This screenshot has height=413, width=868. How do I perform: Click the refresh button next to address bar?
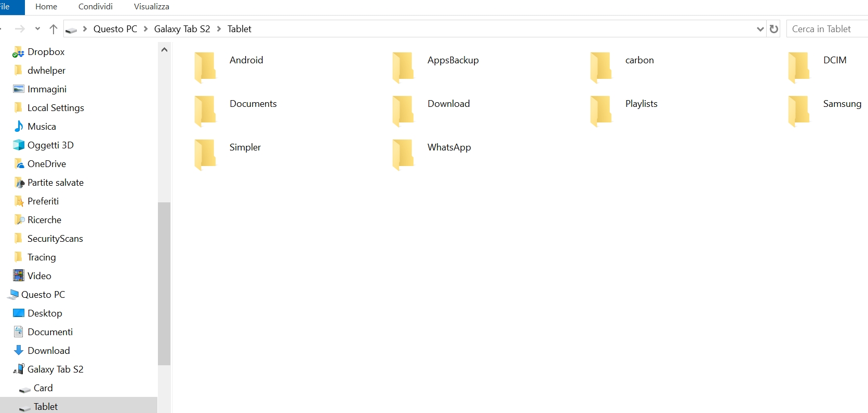point(774,29)
